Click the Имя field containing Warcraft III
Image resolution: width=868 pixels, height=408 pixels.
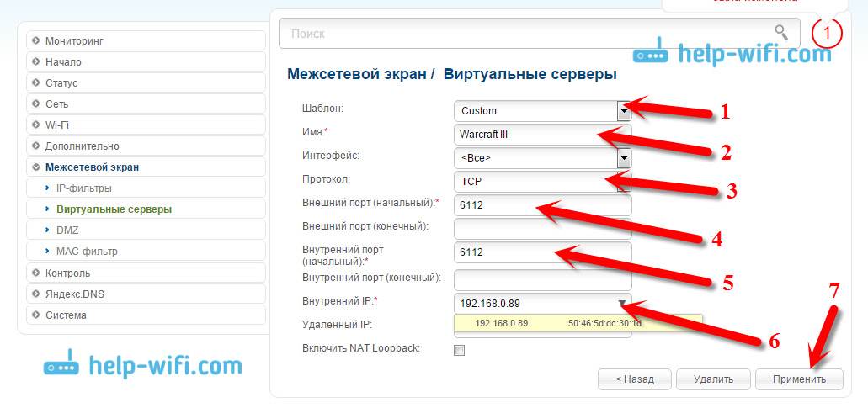(x=542, y=135)
